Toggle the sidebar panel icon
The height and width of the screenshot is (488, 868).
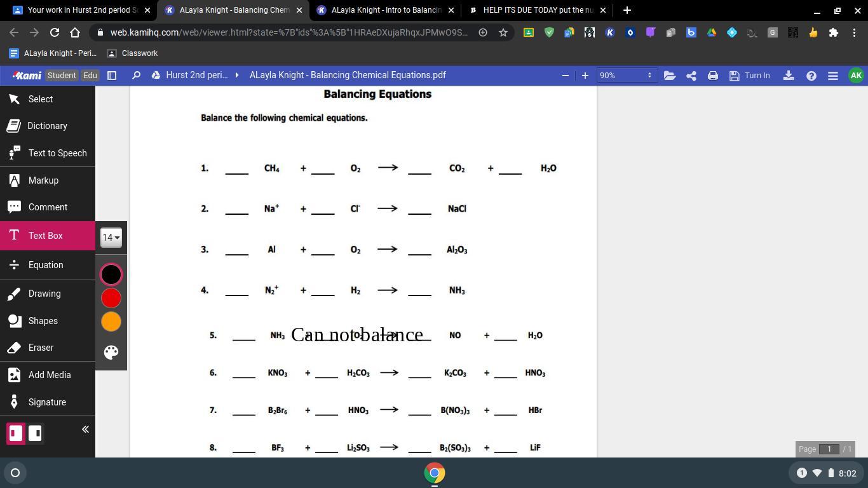(x=112, y=76)
